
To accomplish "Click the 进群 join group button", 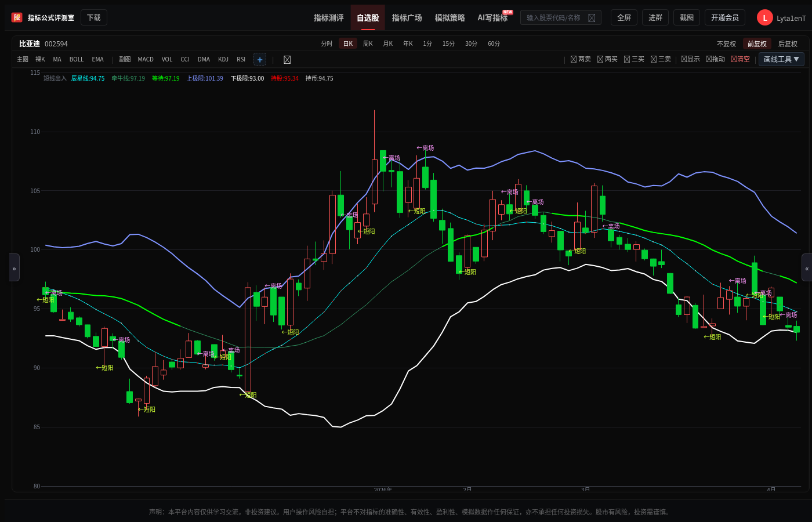I will 655,17.
